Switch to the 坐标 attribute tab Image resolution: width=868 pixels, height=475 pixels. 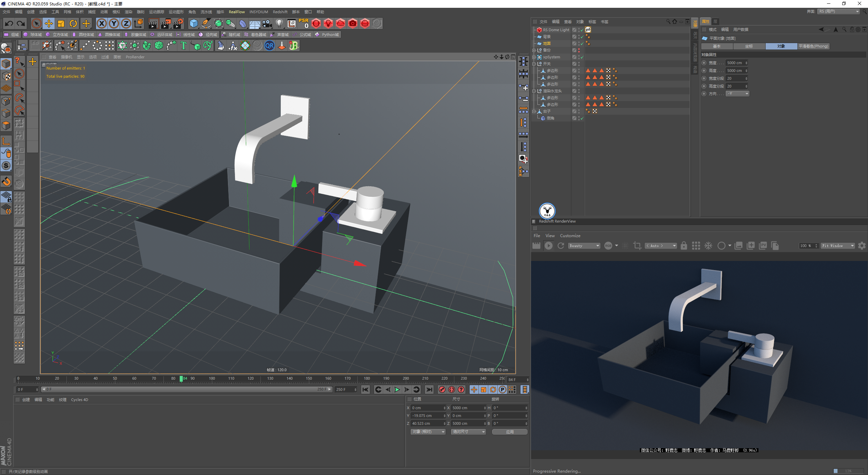point(749,46)
